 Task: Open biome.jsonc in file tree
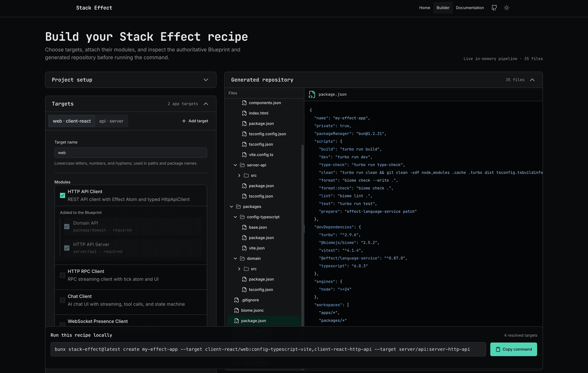252,310
